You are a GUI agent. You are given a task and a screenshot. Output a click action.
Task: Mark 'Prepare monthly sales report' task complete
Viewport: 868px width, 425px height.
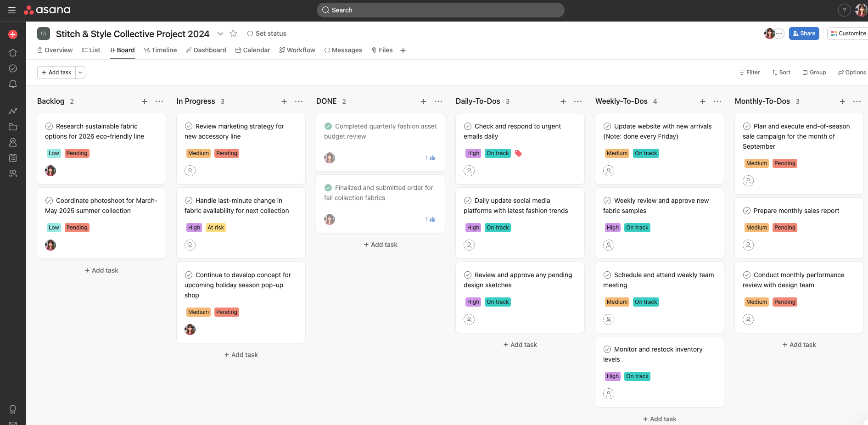click(747, 211)
